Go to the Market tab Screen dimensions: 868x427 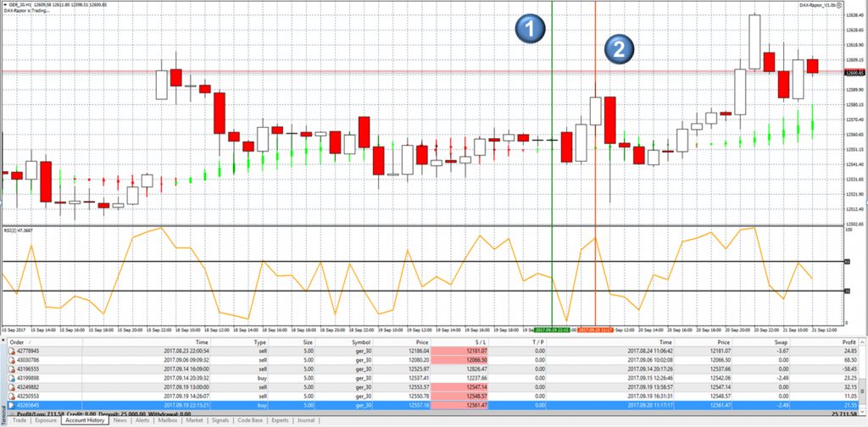pyautogui.click(x=194, y=420)
